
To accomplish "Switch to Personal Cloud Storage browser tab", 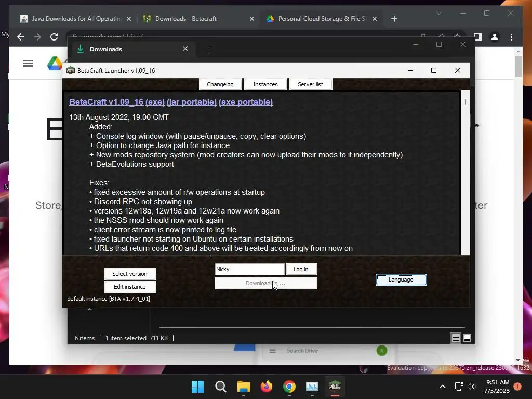I will click(x=322, y=19).
